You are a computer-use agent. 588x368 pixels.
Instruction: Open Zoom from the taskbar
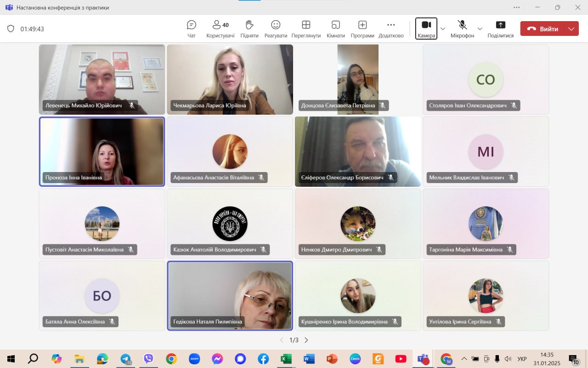[194, 359]
